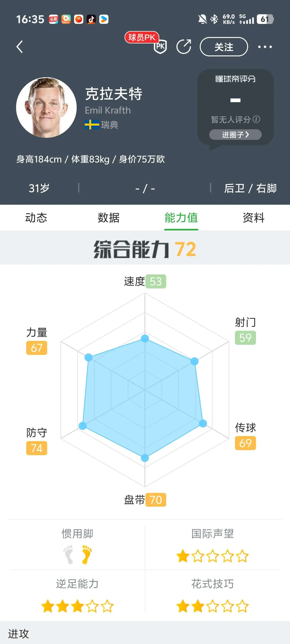Tap the Sweden flag icon
This screenshot has height=644, width=290.
tap(92, 124)
